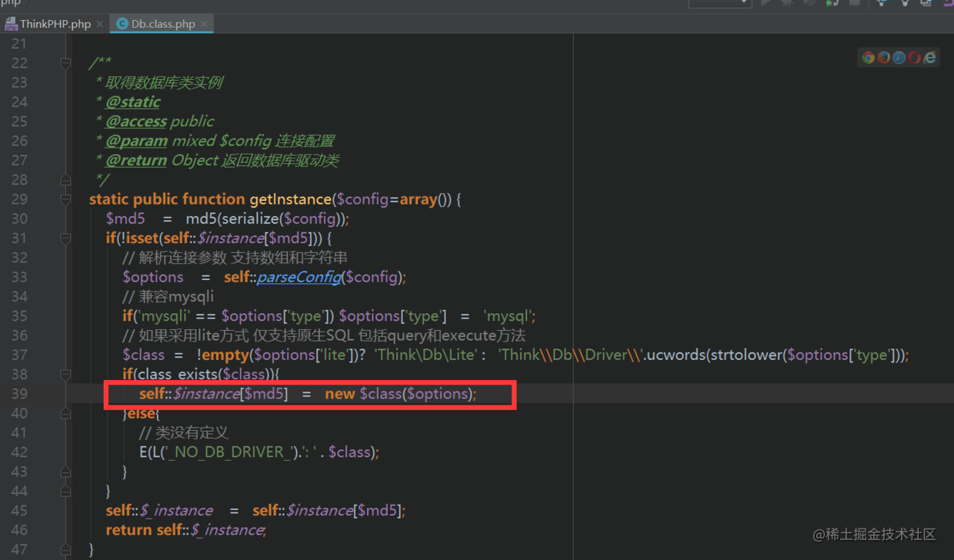The width and height of the screenshot is (954, 560).
Task: Fold the else block at line 40
Action: 65,413
